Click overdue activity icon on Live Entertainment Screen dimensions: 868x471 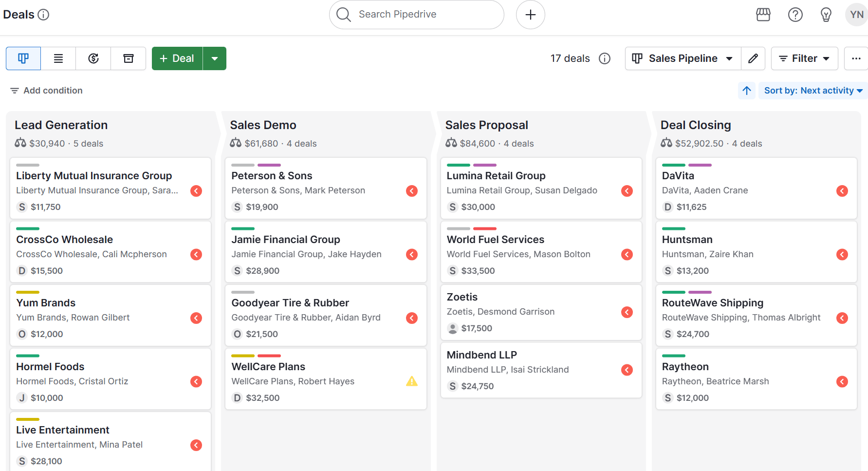coord(196,445)
